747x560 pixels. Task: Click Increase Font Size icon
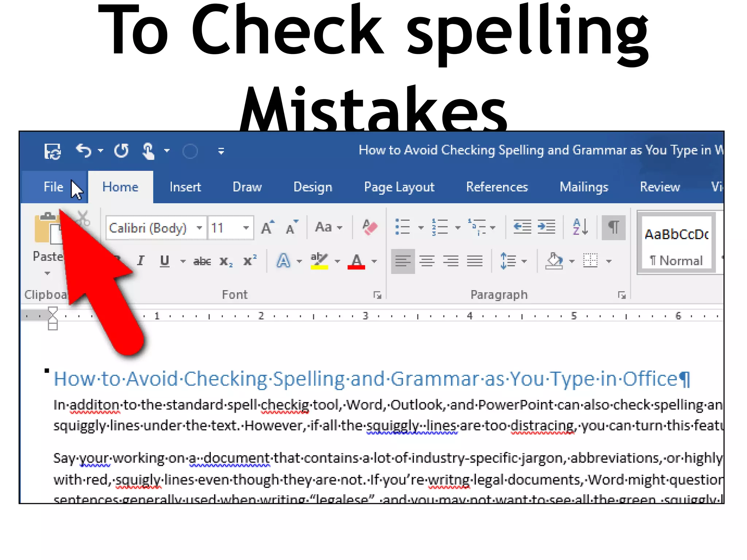(x=268, y=227)
